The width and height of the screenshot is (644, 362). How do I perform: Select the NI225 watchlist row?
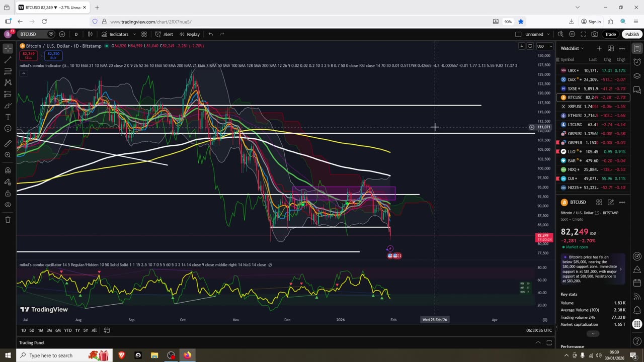[x=593, y=188]
